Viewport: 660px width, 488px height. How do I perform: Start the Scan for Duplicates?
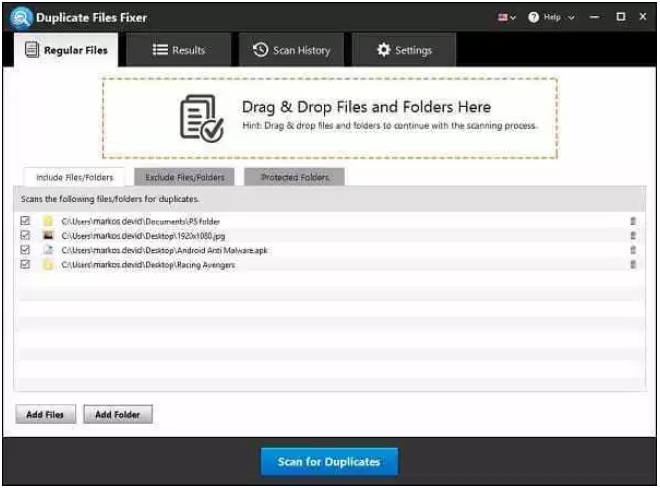coord(329,461)
